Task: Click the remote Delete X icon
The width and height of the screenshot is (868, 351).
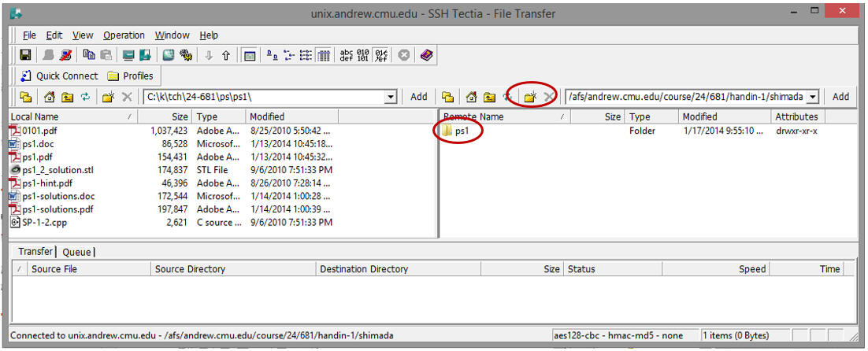Action: pos(548,97)
